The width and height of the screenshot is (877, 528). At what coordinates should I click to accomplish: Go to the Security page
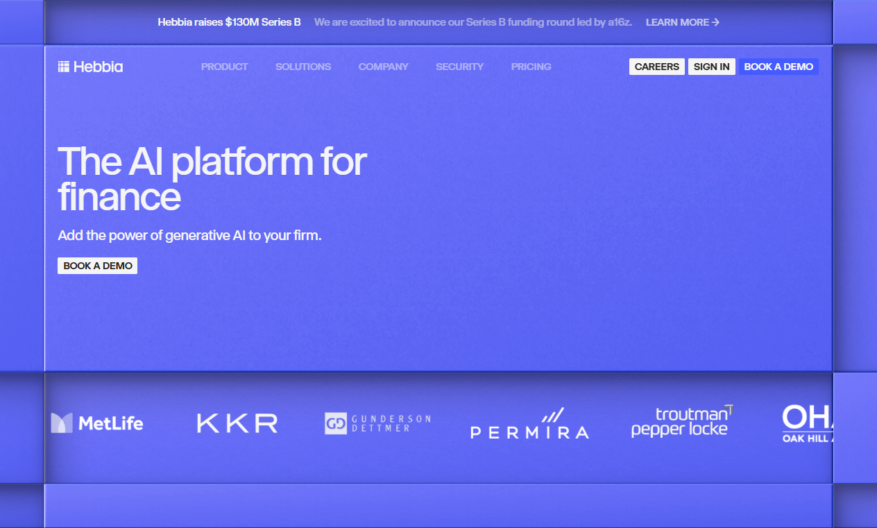460,67
